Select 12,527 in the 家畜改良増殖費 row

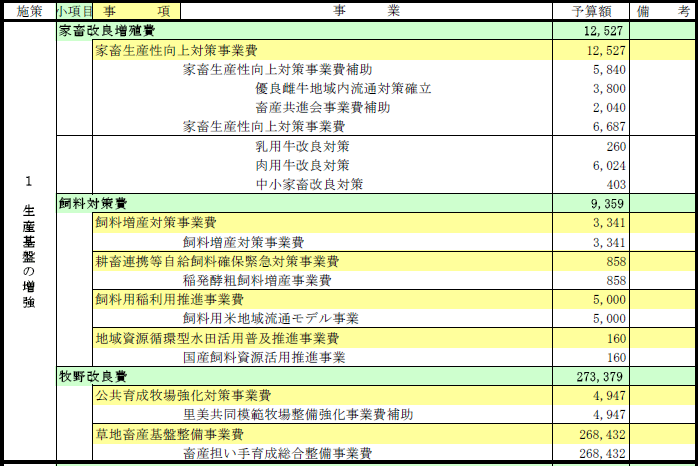tap(604, 31)
